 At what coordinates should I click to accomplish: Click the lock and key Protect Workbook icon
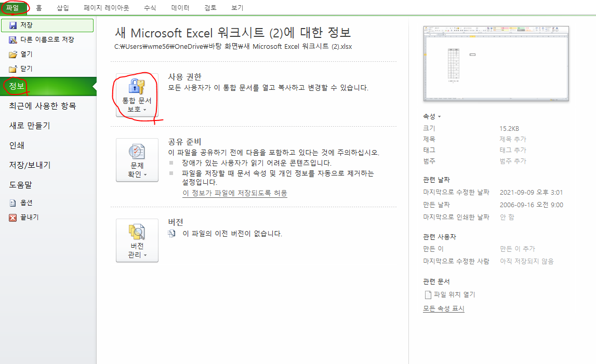tap(137, 87)
